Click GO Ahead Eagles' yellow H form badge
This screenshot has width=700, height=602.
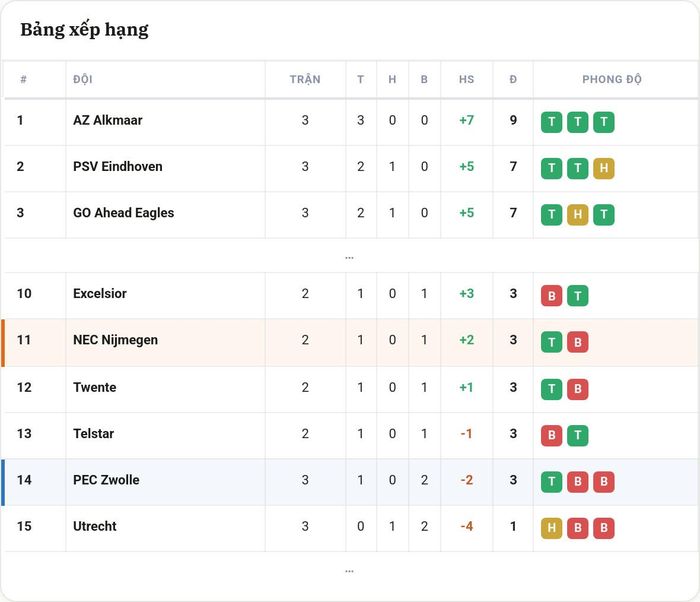pyautogui.click(x=577, y=215)
